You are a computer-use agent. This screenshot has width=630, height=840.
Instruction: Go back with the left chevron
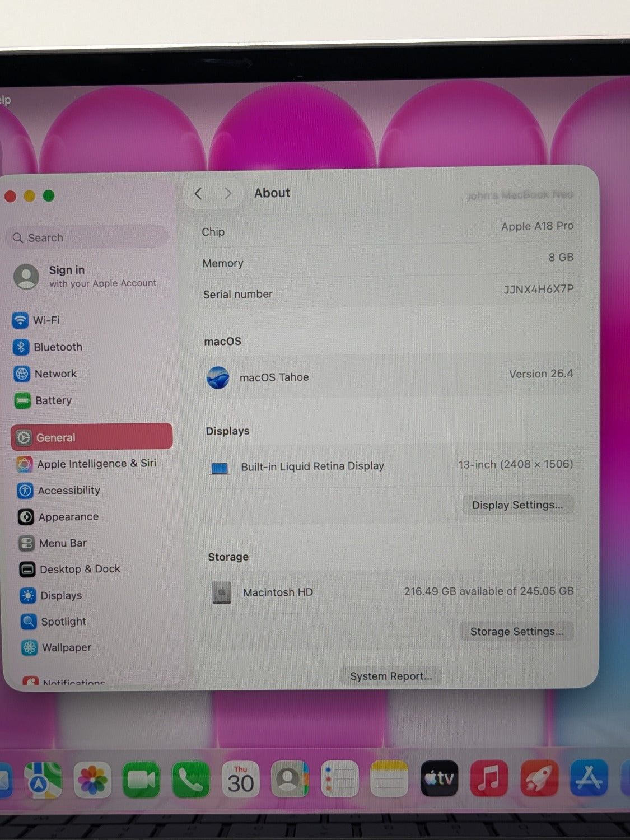(x=198, y=194)
